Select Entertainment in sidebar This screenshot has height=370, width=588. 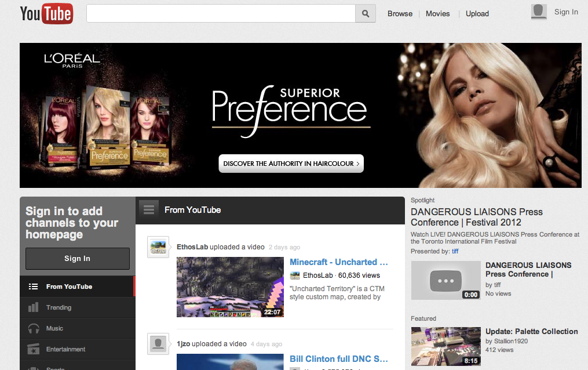click(77, 349)
